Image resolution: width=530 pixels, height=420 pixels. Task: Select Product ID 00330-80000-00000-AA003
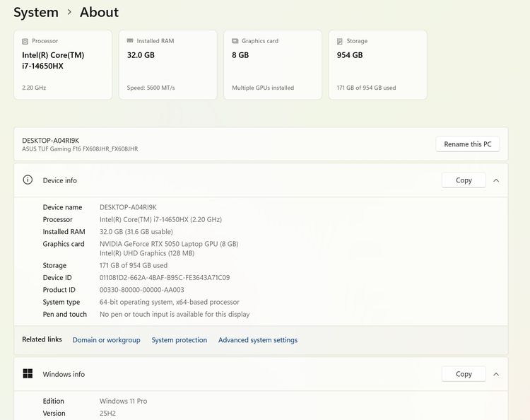click(x=141, y=290)
